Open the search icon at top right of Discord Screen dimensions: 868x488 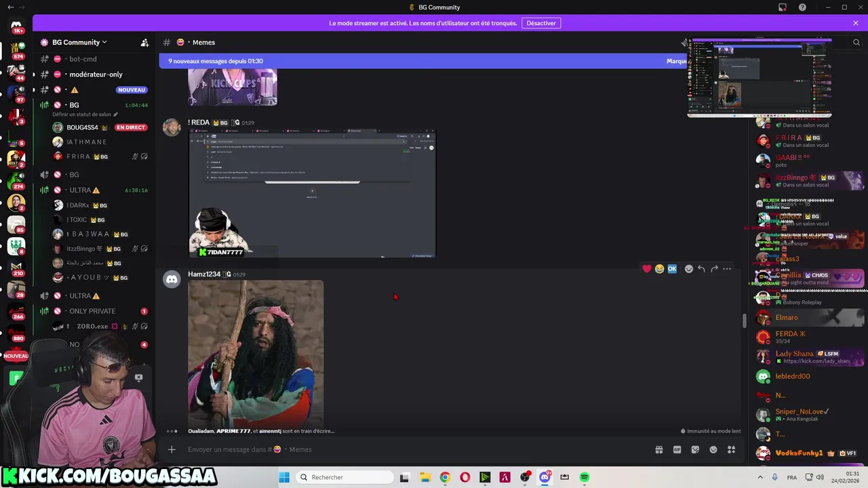[856, 42]
